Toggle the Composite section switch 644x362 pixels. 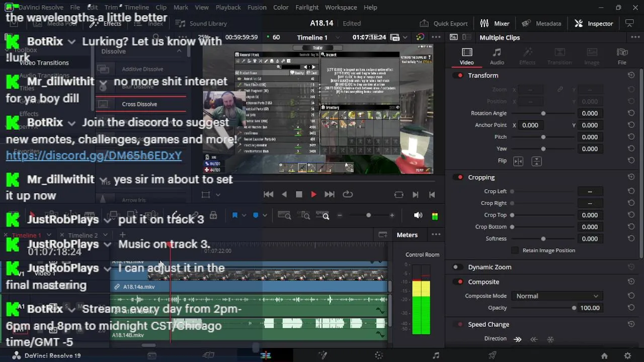click(x=458, y=282)
